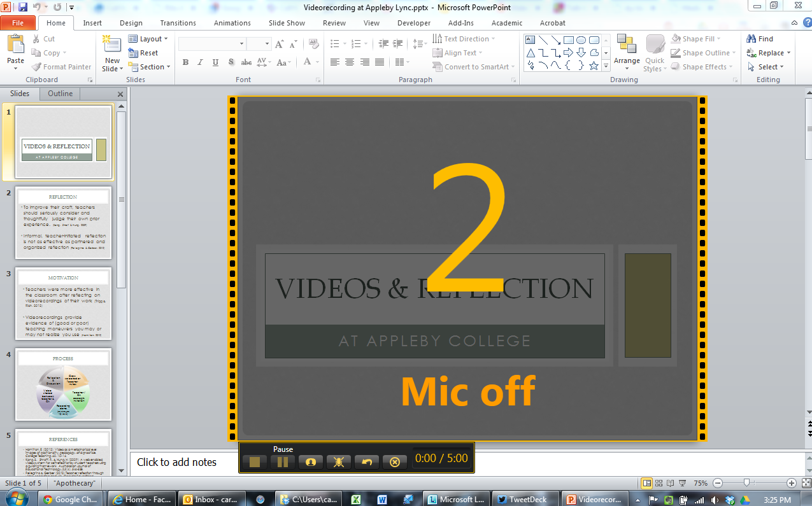Save the presentation from the Quick Access Toolbar
Viewport: 812px width, 506px height.
pos(23,7)
